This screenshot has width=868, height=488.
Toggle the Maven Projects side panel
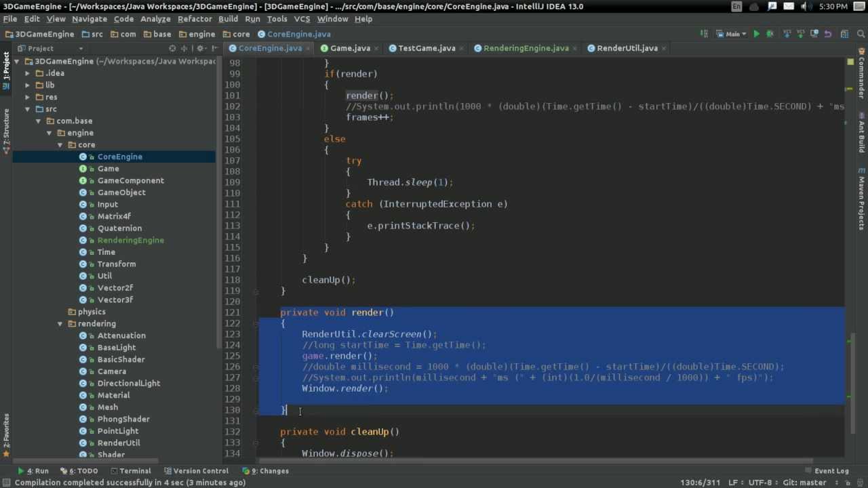coord(861,199)
